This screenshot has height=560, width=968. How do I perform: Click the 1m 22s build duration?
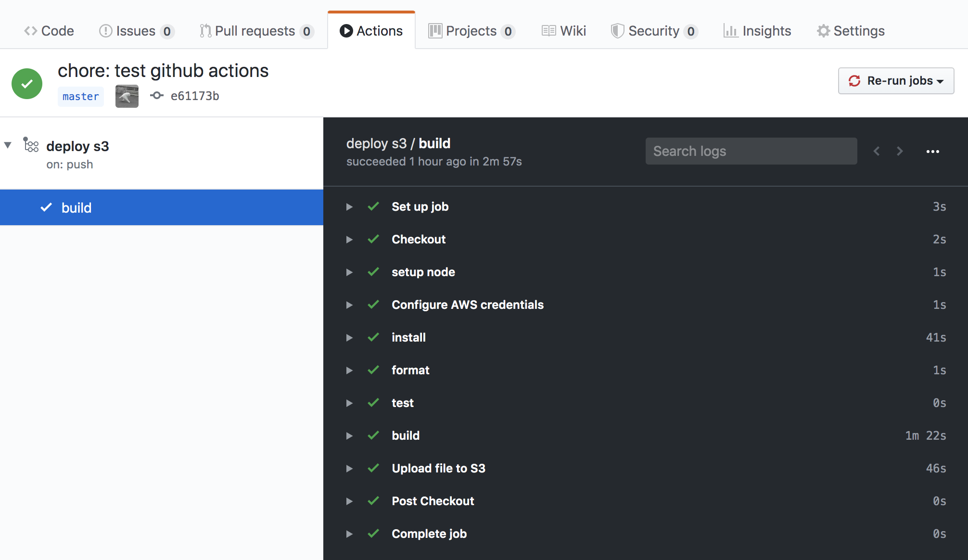(x=926, y=436)
